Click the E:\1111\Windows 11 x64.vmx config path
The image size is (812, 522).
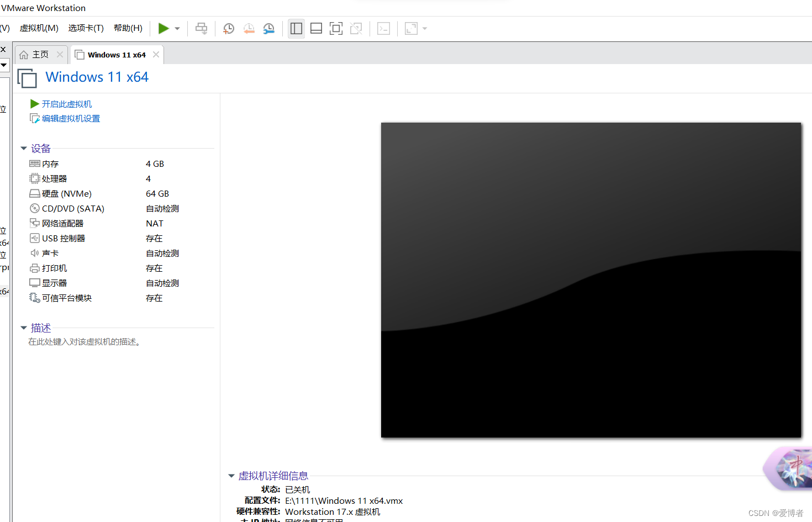tap(344, 501)
